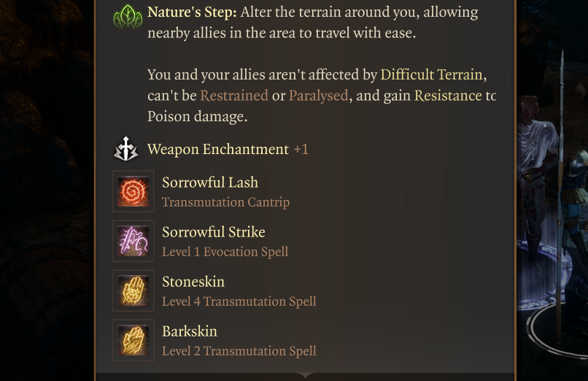Click the Sorrowful Strike spell name
Image resolution: width=588 pixels, height=381 pixels.
(x=214, y=232)
